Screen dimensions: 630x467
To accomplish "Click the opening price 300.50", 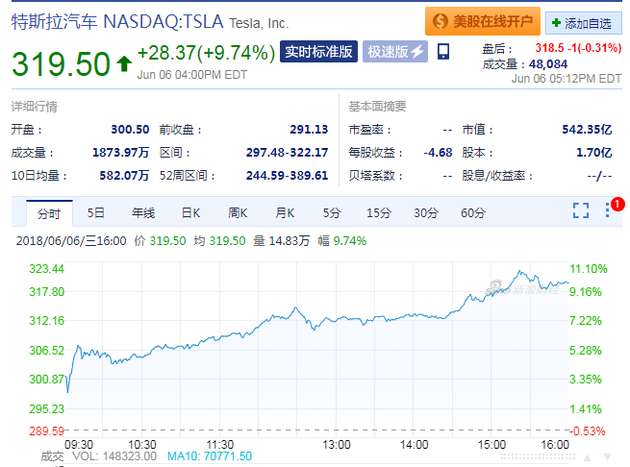I will click(x=130, y=129).
